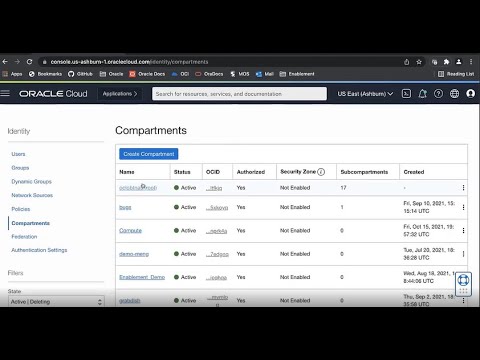Click the Oracle Cloud logo
Screen dimensions: 480x360
(53, 94)
